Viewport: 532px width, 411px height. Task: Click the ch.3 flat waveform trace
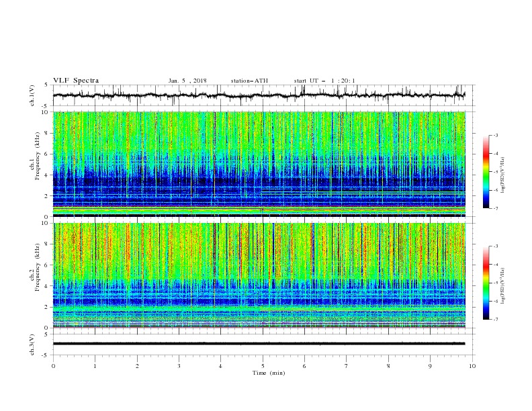click(x=259, y=344)
